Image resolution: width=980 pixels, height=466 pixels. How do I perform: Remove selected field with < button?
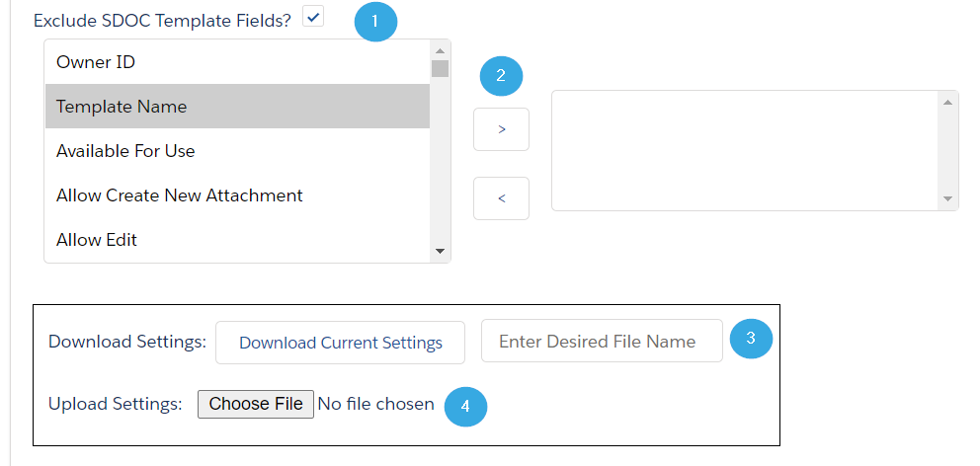[501, 198]
